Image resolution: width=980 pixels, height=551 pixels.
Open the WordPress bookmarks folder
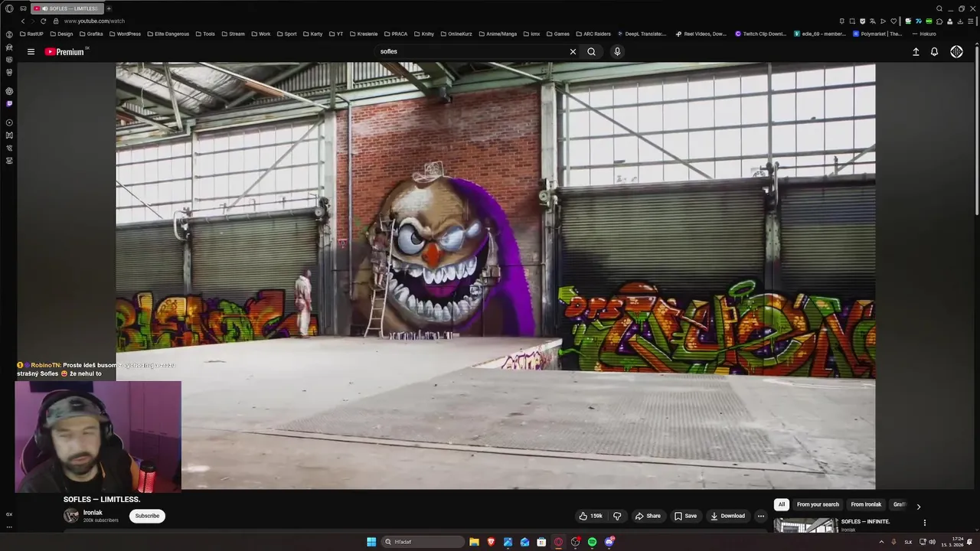point(125,34)
